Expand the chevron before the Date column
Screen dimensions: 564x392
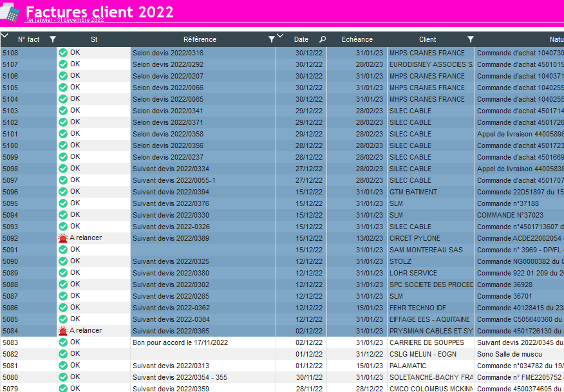point(280,36)
